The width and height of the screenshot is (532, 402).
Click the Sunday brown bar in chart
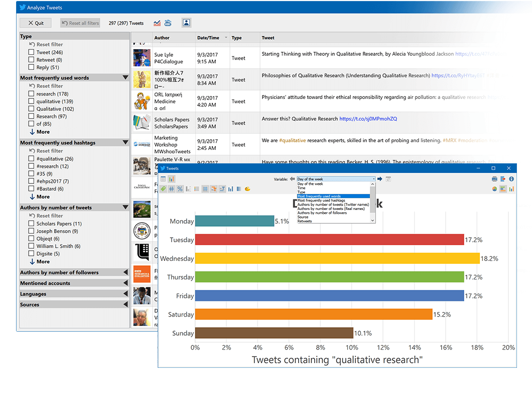pos(274,333)
